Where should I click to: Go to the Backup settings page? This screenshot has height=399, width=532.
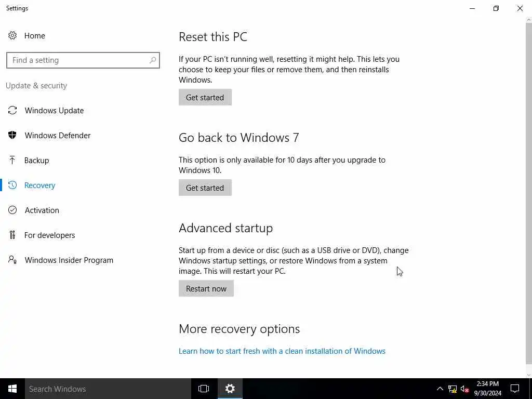(x=37, y=160)
